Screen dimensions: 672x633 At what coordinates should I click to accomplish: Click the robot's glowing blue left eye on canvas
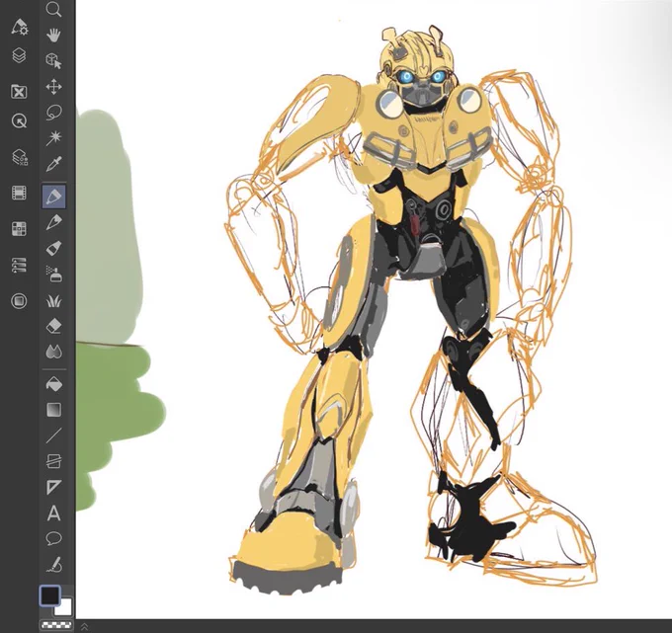pyautogui.click(x=405, y=77)
